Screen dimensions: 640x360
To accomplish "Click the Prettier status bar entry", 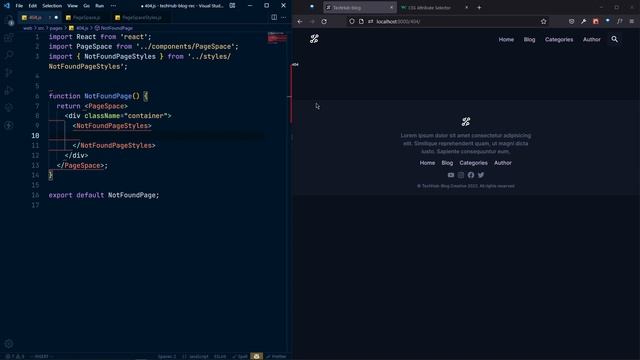I will pos(276,356).
